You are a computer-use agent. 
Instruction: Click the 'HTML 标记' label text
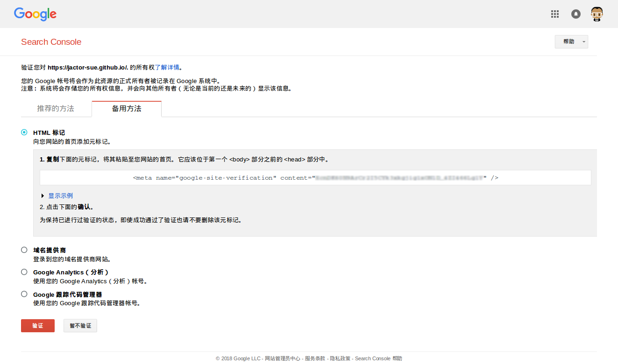pos(49,133)
